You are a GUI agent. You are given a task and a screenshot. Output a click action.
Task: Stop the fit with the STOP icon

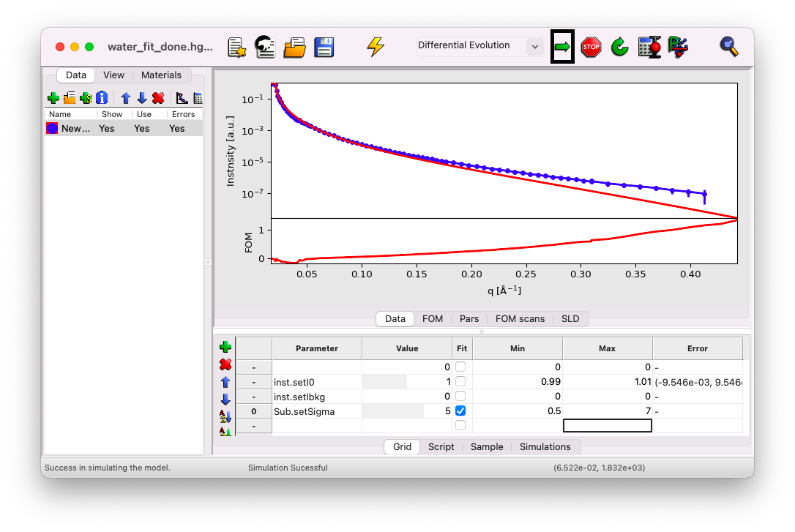(591, 47)
